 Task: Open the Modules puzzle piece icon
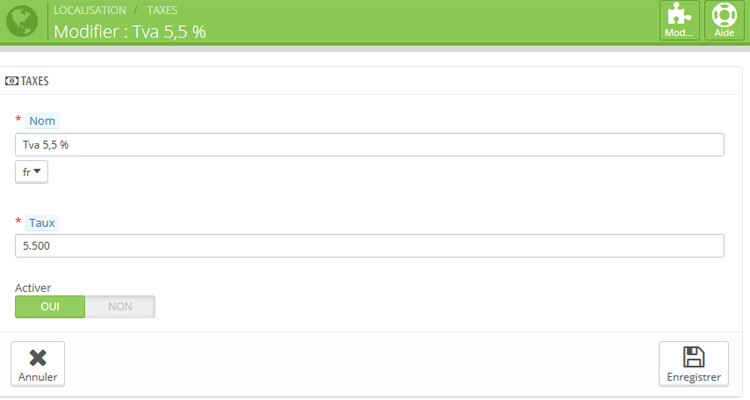tap(680, 14)
